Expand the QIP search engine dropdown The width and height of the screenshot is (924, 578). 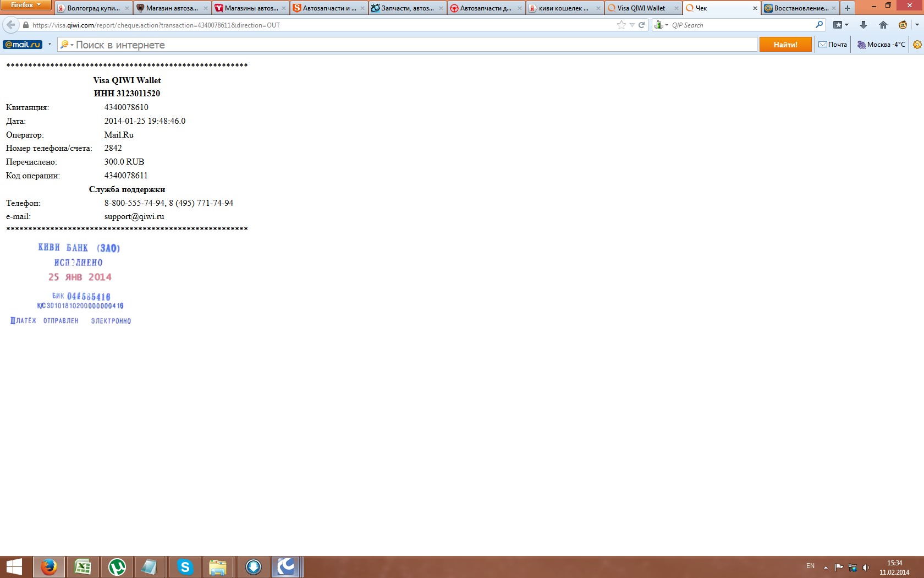pyautogui.click(x=661, y=25)
